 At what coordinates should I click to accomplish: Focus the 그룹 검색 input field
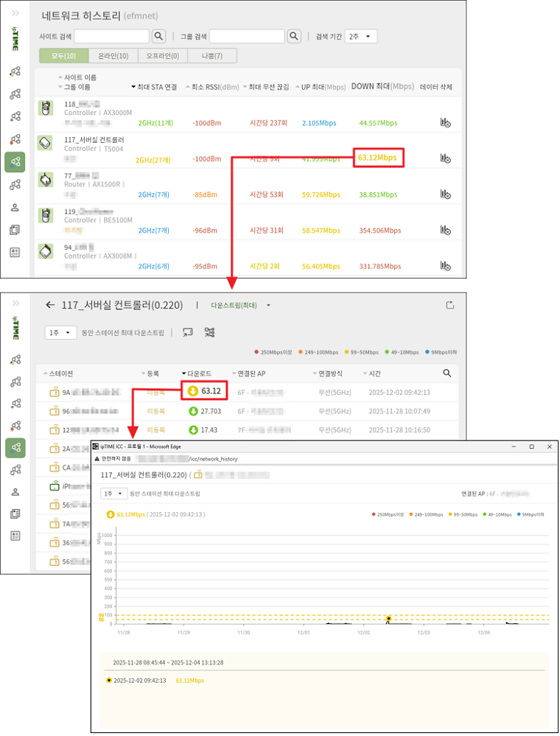coord(247,36)
